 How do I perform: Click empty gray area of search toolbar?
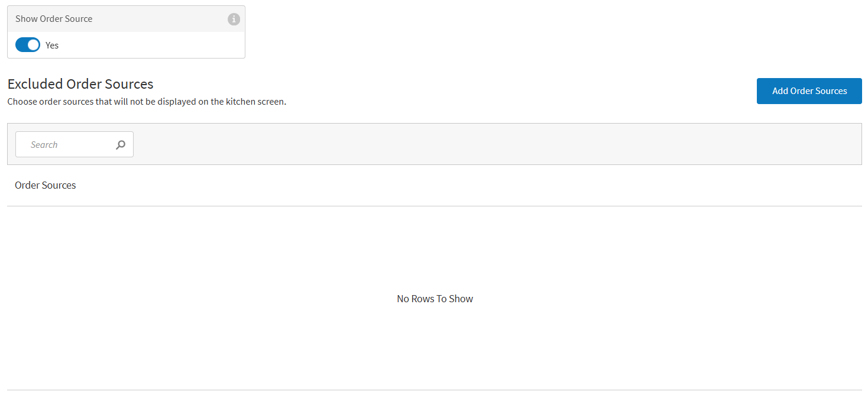[x=473, y=144]
